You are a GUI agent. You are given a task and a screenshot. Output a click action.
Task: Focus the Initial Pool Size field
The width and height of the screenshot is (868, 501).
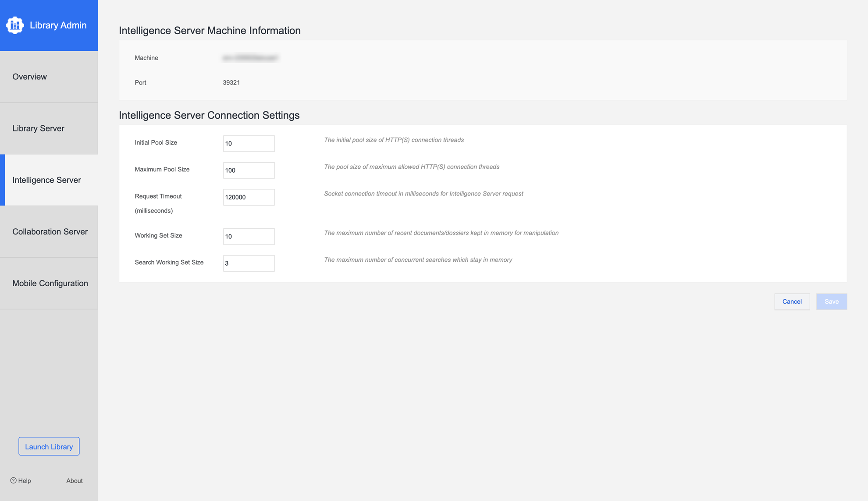(249, 144)
